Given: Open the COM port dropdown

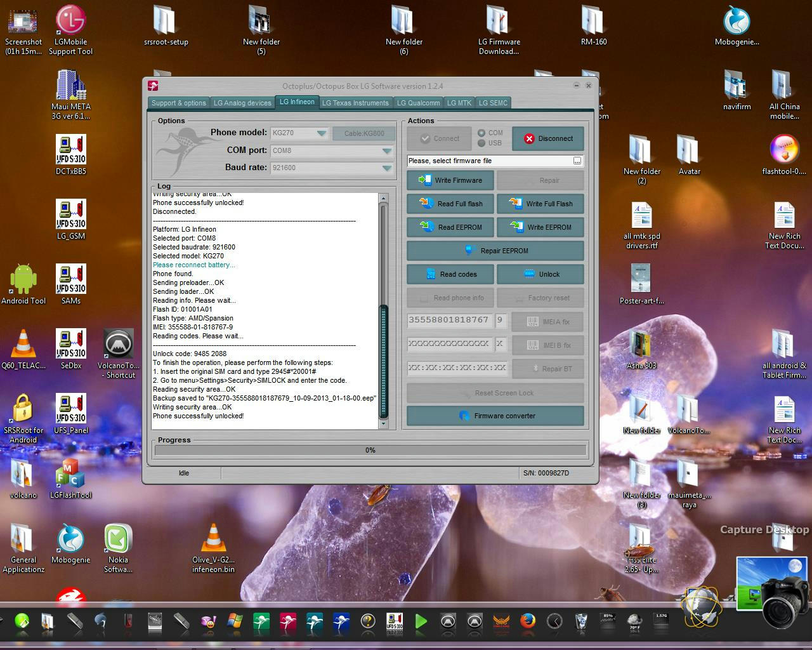Looking at the screenshot, I should tap(386, 151).
